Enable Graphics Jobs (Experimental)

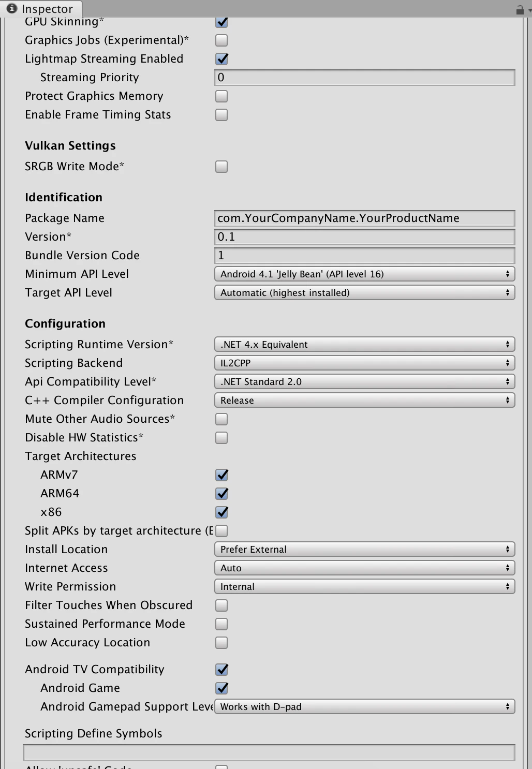point(221,40)
